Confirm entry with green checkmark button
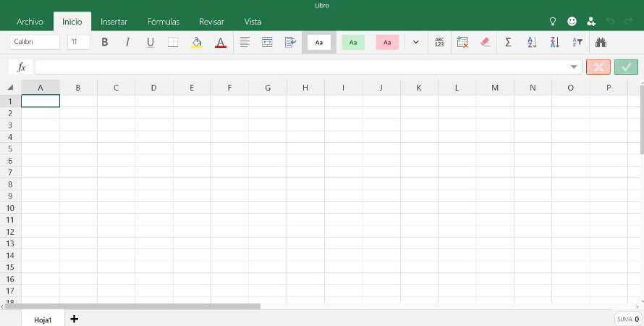Viewport: 644px width, 326px height. tap(627, 67)
